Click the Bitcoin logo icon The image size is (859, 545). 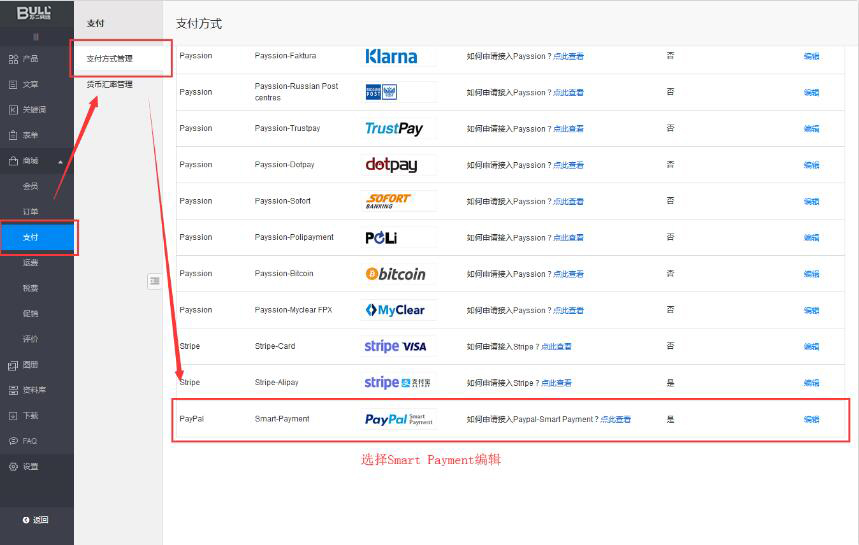tap(371, 274)
